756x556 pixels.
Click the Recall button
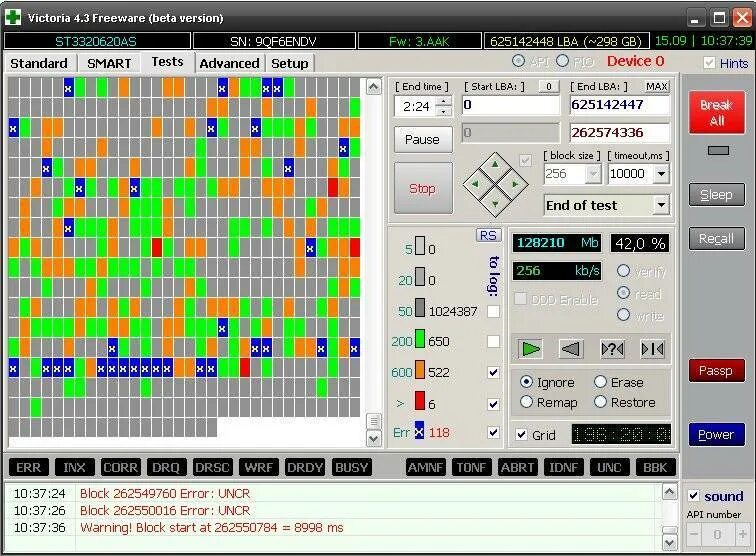coord(716,238)
